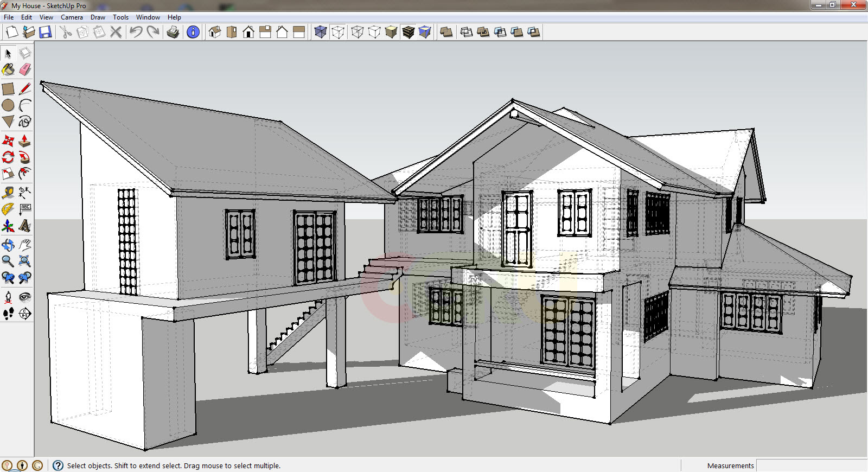
Task: Choose the Zoom magnifier tool
Action: (8, 261)
